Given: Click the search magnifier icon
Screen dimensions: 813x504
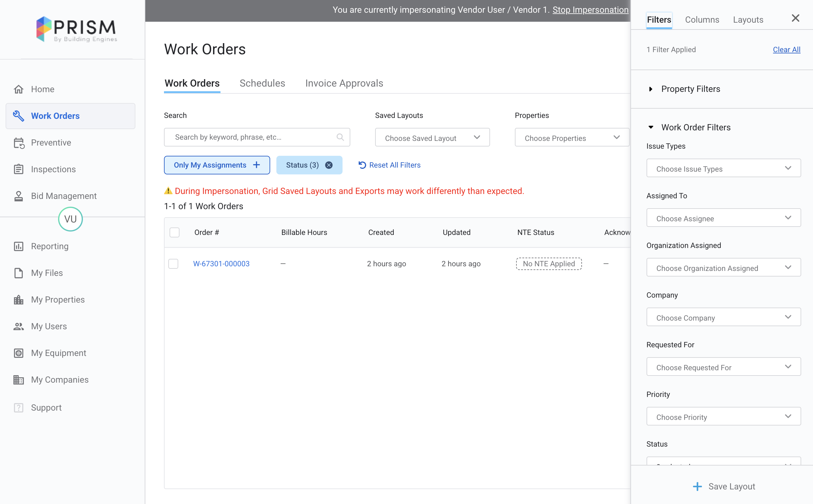Looking at the screenshot, I should coord(340,137).
